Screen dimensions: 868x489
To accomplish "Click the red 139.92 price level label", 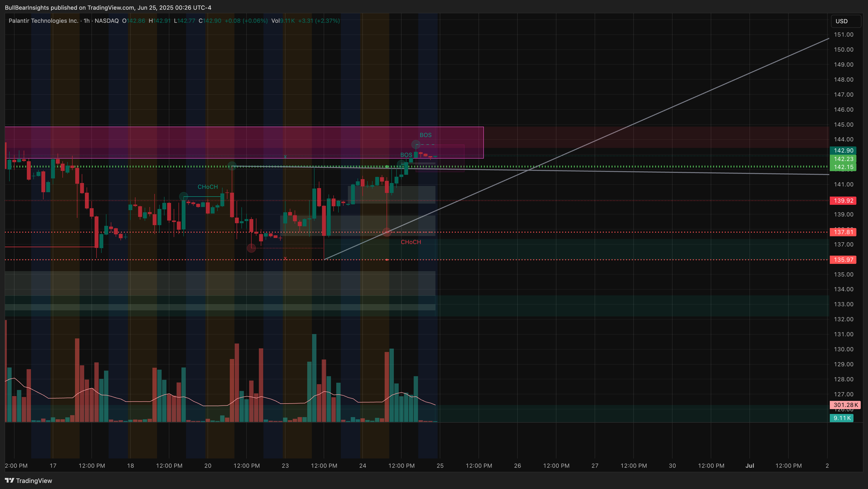I will click(x=843, y=201).
